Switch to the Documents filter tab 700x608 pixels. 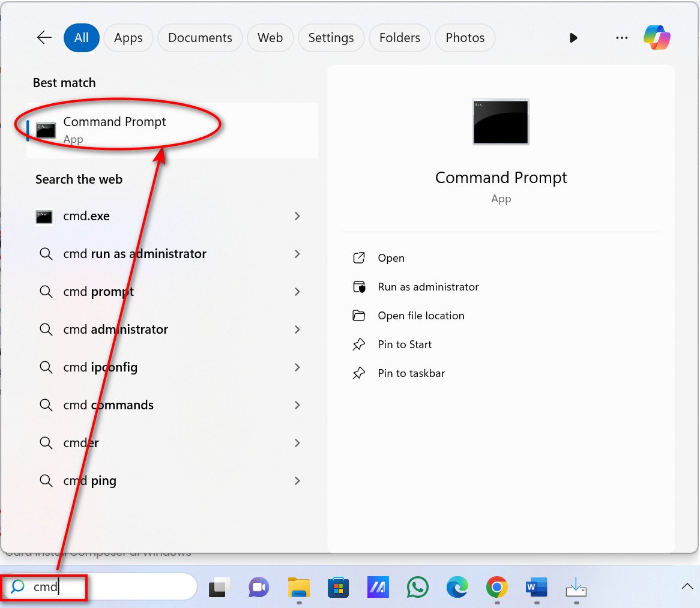(200, 38)
